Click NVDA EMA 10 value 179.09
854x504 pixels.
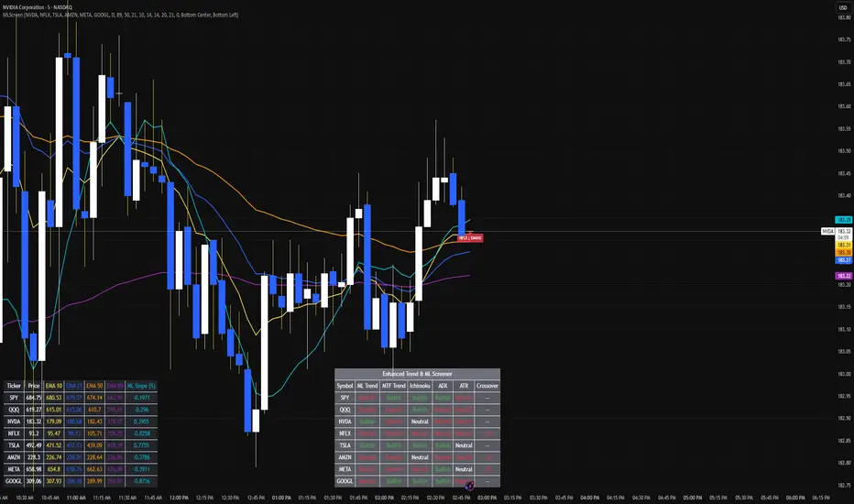pos(54,422)
